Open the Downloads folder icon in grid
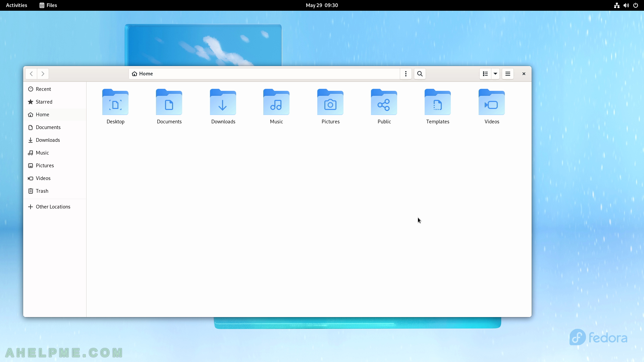The image size is (644, 362). [x=223, y=102]
